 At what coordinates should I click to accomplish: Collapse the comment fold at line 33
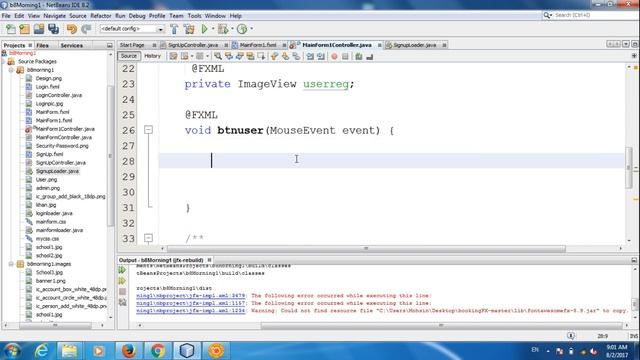(149, 238)
